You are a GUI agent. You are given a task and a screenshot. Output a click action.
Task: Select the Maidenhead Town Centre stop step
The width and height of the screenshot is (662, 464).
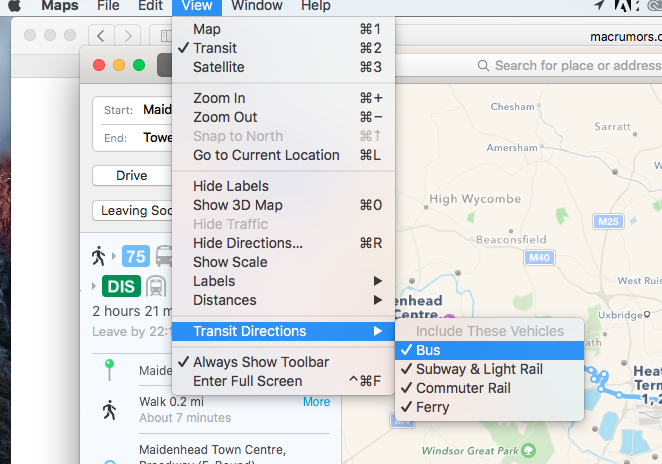[x=212, y=450]
